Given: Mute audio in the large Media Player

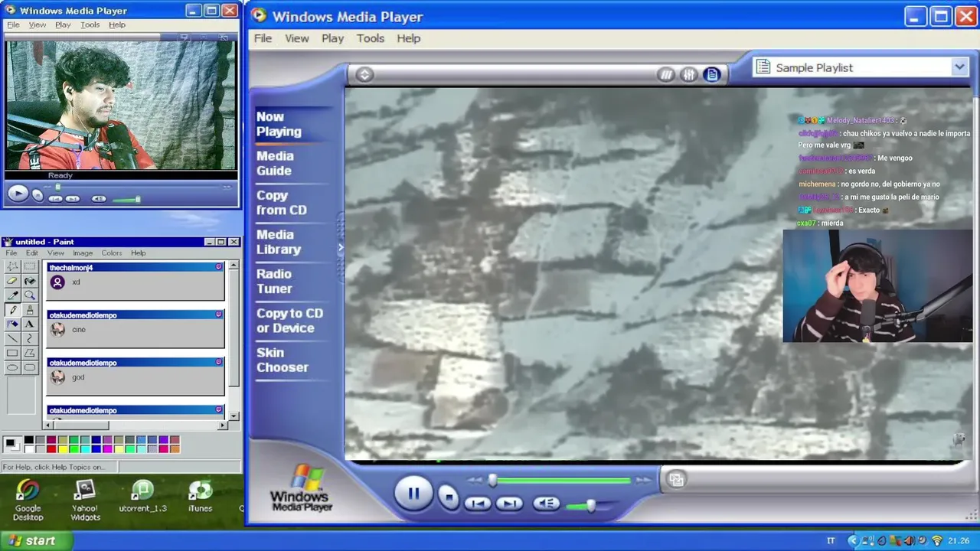Looking at the screenshot, I should click(x=546, y=503).
